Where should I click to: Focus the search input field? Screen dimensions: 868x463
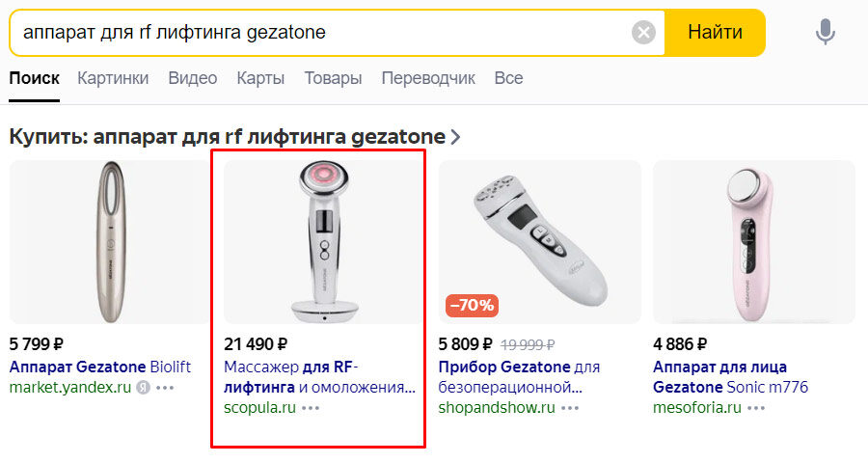click(x=318, y=33)
